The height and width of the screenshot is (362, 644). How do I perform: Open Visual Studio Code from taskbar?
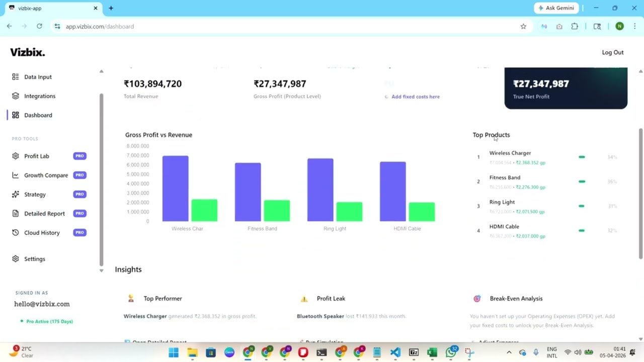tap(395, 352)
